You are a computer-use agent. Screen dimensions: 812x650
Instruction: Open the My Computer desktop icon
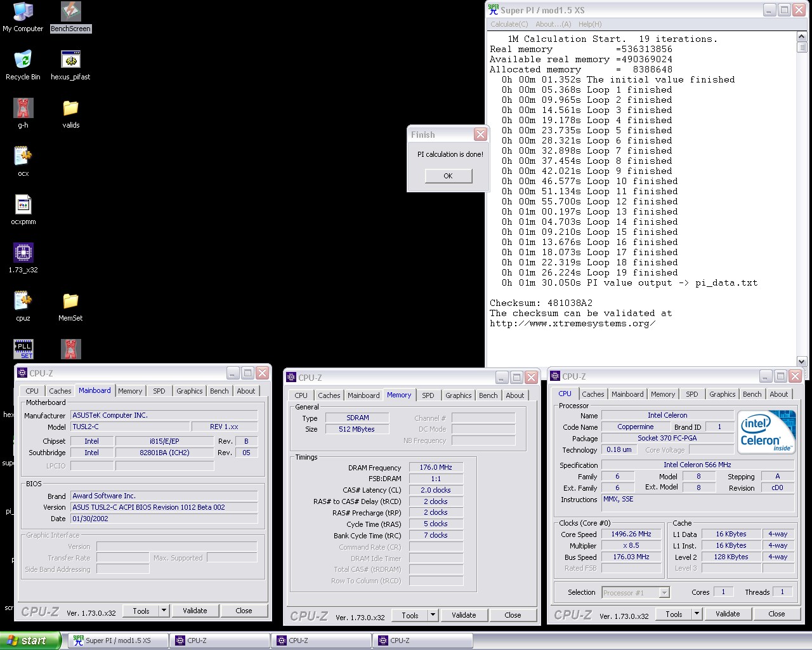point(23,17)
